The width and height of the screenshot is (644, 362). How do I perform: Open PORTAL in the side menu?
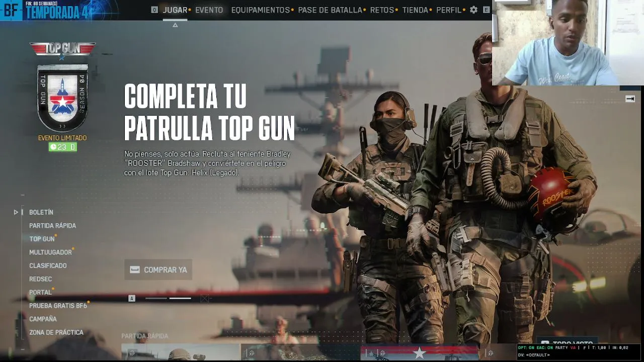tap(40, 292)
